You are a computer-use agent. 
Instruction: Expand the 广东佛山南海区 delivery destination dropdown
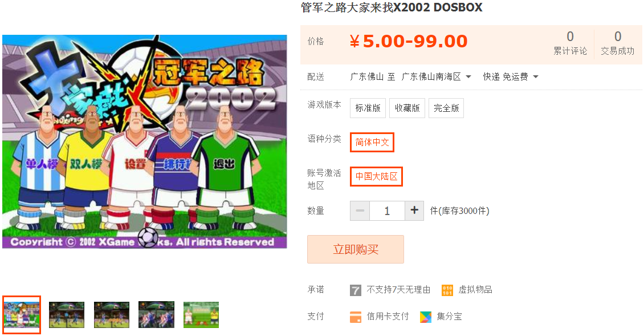[436, 77]
